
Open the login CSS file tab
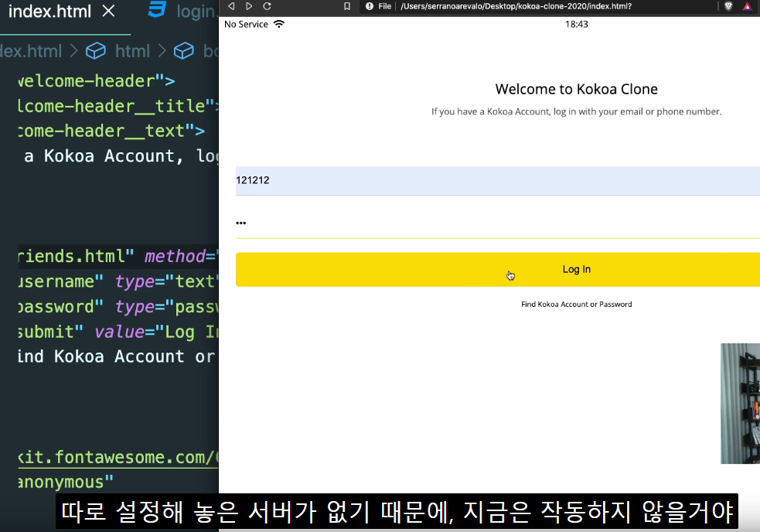196,11
